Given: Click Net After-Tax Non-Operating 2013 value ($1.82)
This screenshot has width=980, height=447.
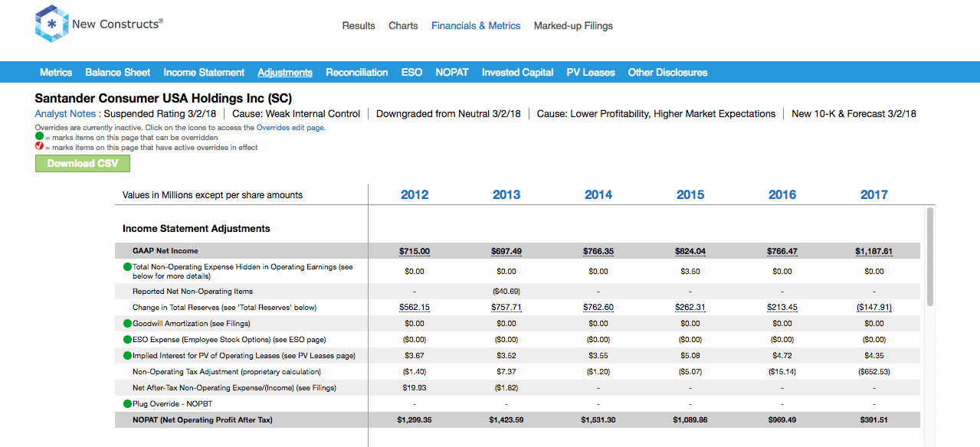Looking at the screenshot, I should tap(506, 388).
